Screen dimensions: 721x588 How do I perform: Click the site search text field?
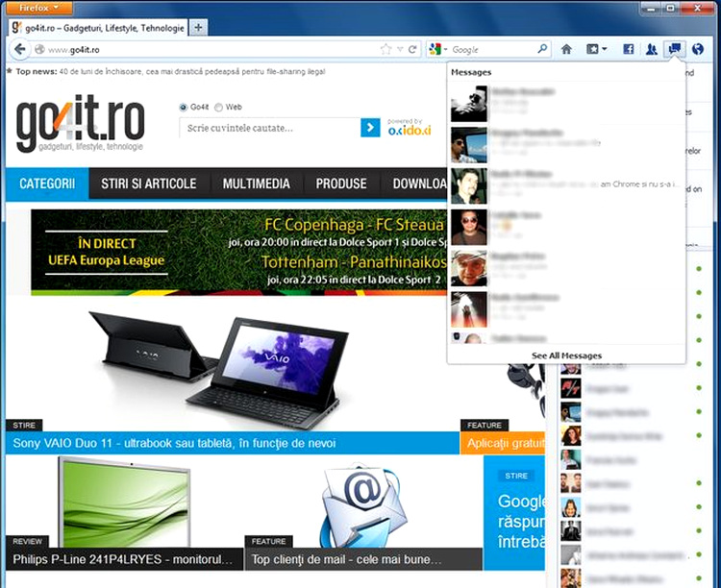(270, 128)
